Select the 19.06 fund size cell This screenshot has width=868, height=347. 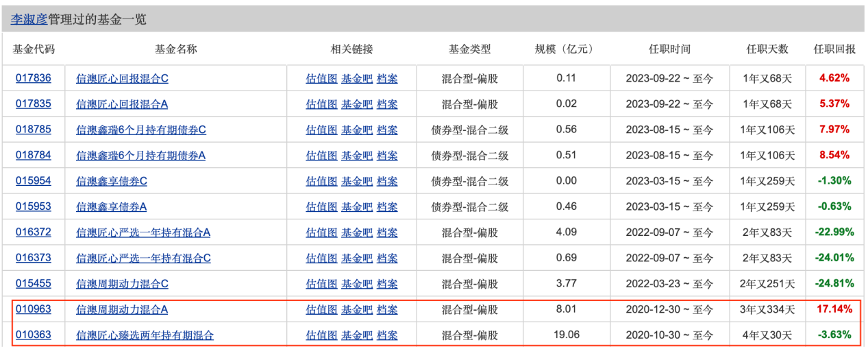(567, 335)
